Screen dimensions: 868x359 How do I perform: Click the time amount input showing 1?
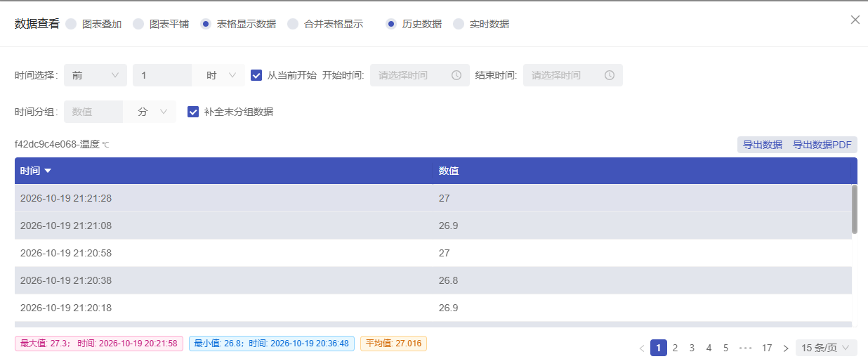pyautogui.click(x=162, y=75)
